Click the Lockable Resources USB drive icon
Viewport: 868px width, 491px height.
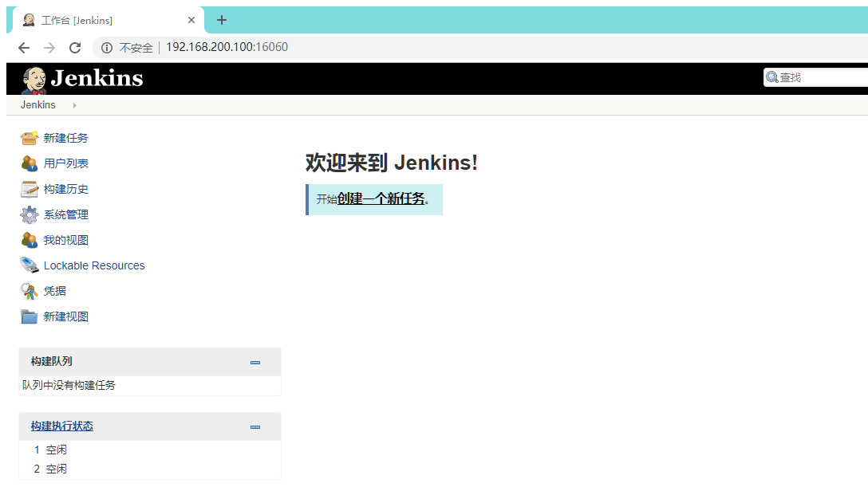pos(29,265)
